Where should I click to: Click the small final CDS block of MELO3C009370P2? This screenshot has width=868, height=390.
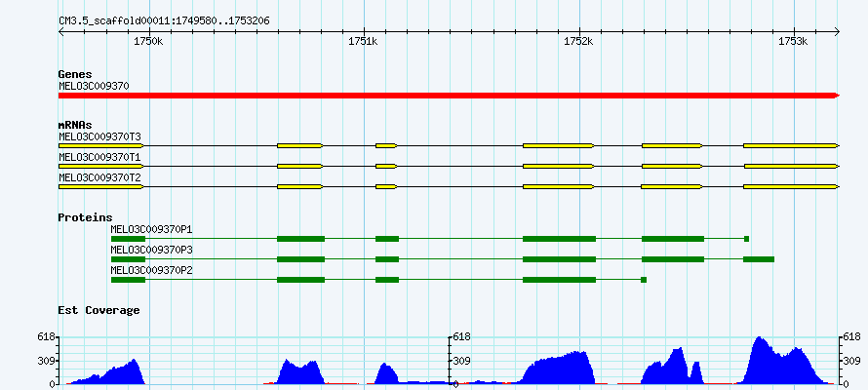(x=644, y=280)
